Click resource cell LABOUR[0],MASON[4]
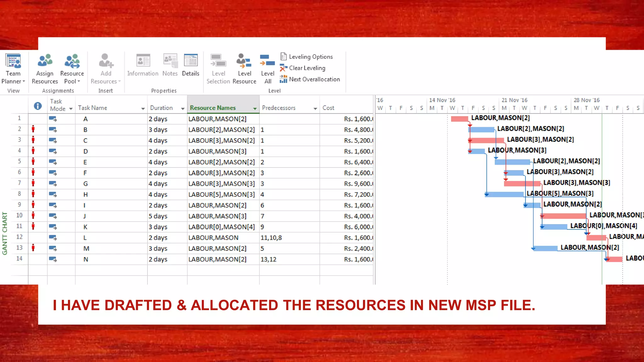Screen dimensions: 644x362 (223, 227)
